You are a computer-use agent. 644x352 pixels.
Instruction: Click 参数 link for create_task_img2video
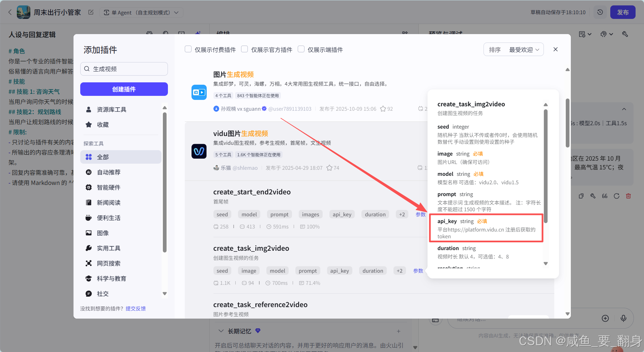(418, 271)
